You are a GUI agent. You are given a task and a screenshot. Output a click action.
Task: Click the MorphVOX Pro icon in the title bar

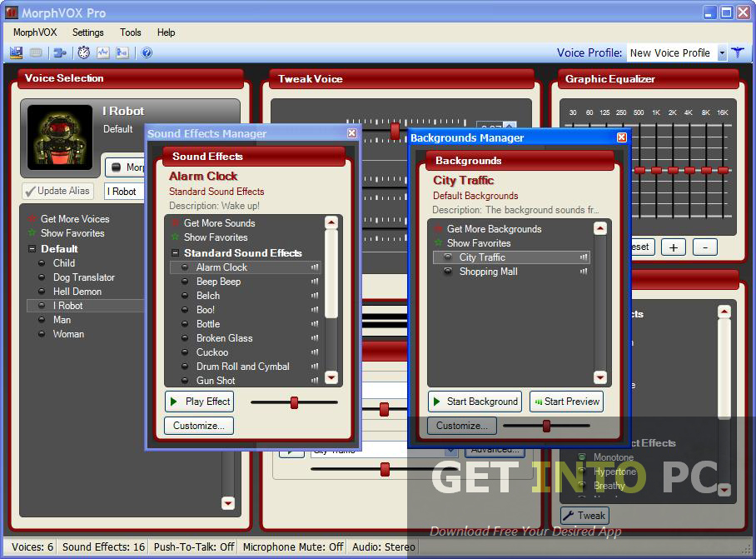tap(12, 12)
